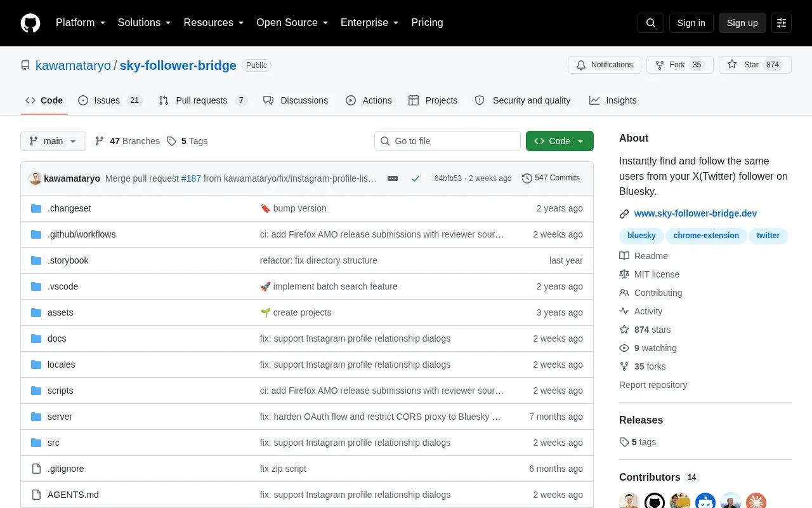Click the Branches icon near 47 Branches
The height and width of the screenshot is (508, 812).
pyautogui.click(x=100, y=141)
